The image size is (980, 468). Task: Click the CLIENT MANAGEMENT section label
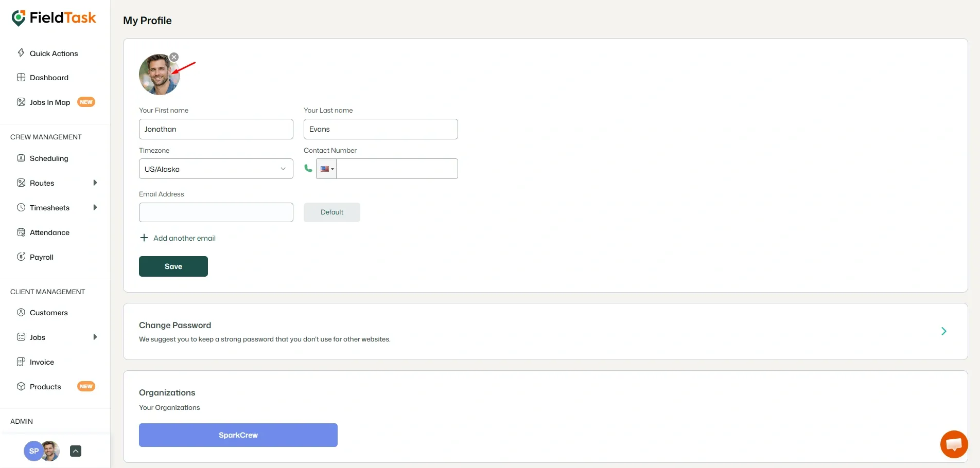[x=47, y=292]
